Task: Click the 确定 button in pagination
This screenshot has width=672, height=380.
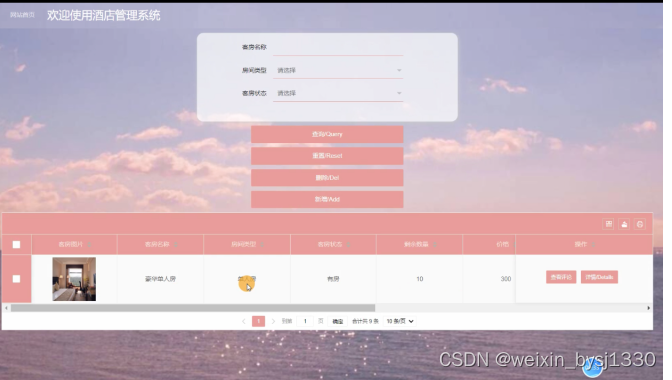Action: (338, 321)
